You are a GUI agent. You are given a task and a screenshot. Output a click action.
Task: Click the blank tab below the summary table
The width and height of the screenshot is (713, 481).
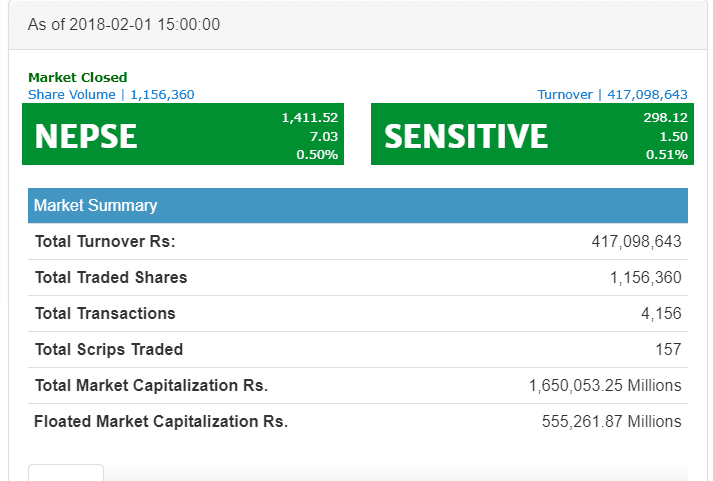(x=66, y=473)
